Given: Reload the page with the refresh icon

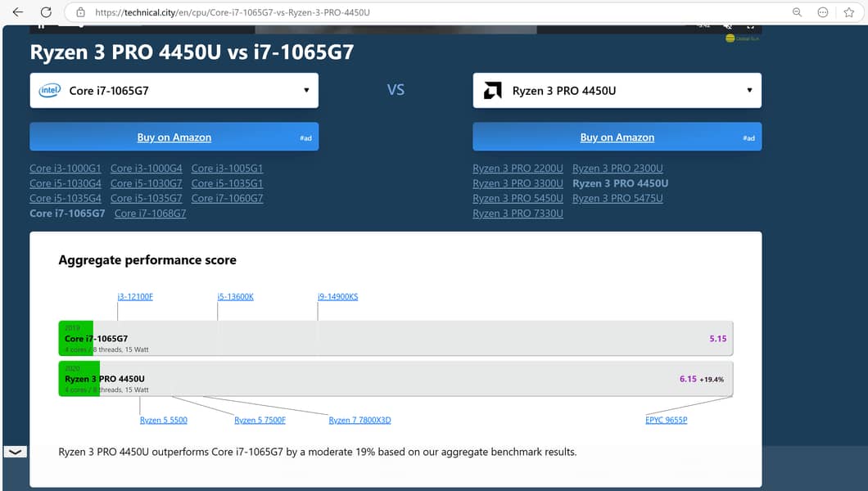Looking at the screenshot, I should (47, 12).
